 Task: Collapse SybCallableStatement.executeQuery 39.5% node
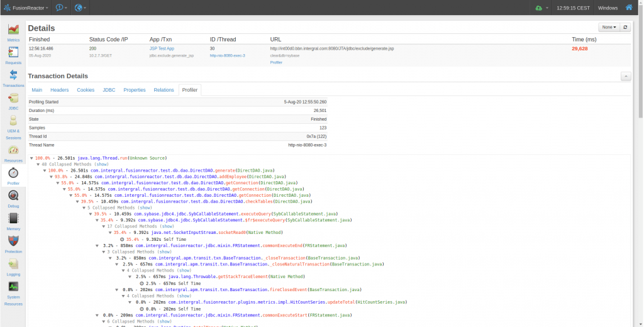[91, 214]
